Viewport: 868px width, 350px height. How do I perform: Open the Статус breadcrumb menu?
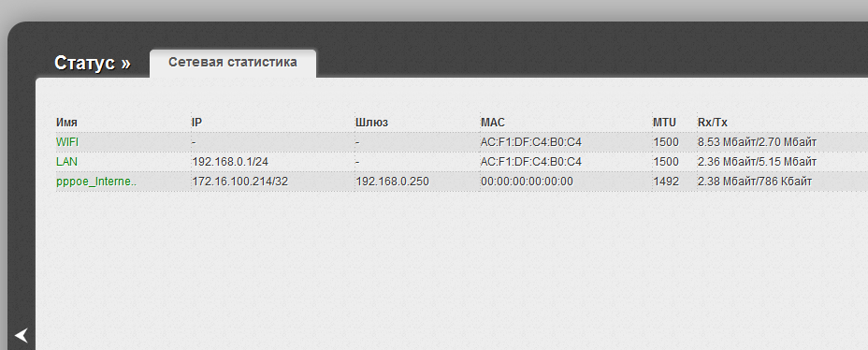[93, 63]
